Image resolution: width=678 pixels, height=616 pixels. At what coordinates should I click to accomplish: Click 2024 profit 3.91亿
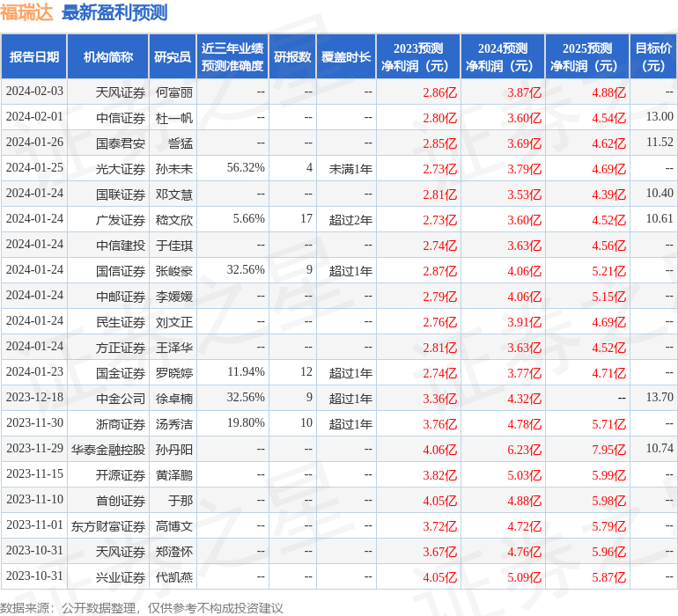524,322
